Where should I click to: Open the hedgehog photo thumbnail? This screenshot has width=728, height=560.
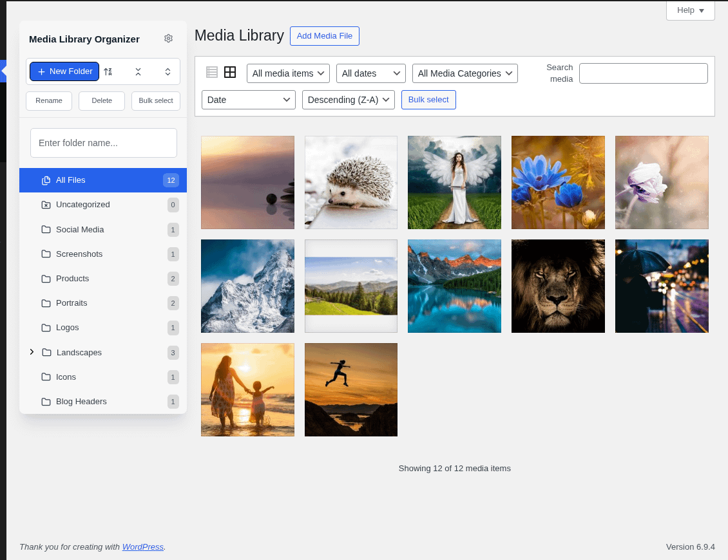350,182
